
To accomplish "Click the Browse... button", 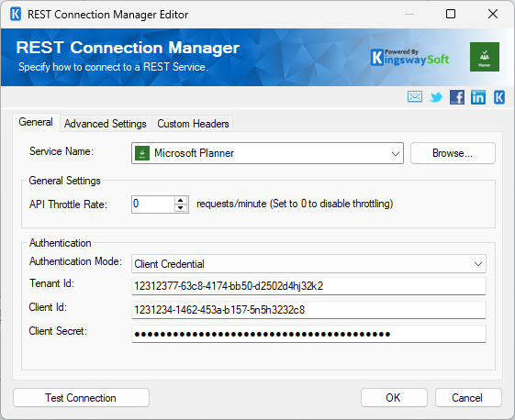I will pos(453,153).
